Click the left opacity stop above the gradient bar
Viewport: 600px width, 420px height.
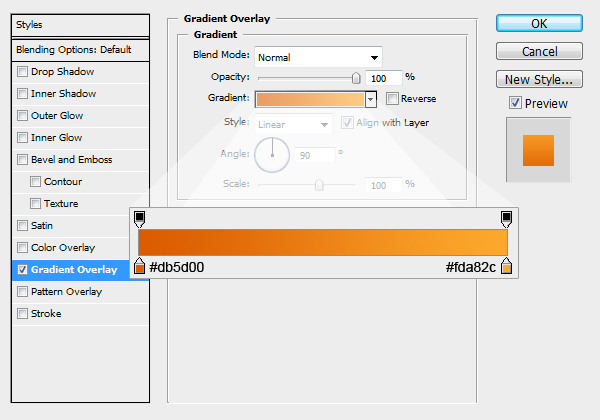(x=139, y=220)
